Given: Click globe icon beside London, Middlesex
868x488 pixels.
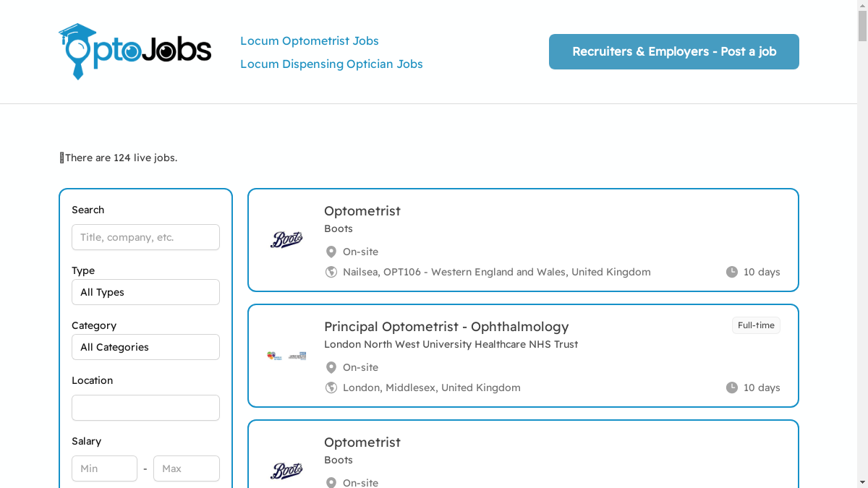Looking at the screenshot, I should [331, 388].
